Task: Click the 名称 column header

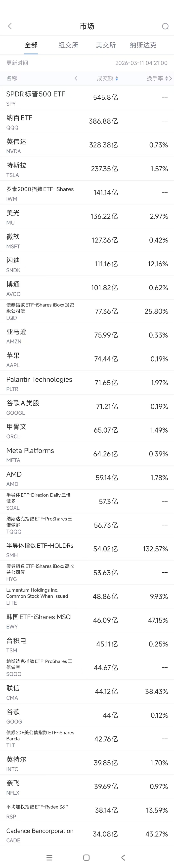Action: (x=12, y=78)
